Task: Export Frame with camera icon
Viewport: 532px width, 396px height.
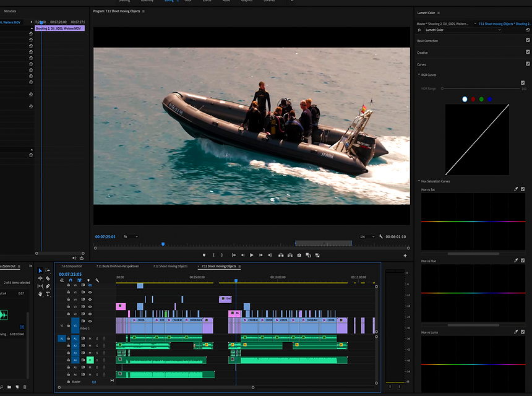Action: [299, 255]
